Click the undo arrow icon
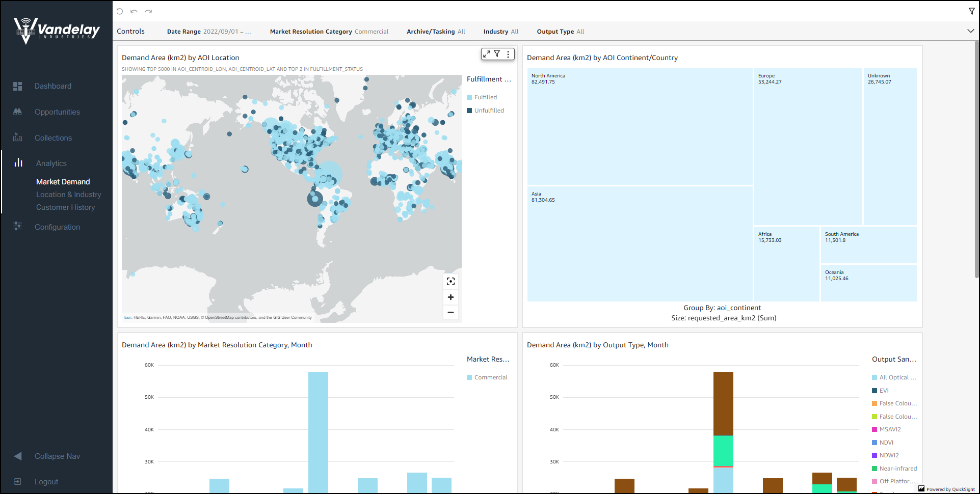This screenshot has height=494, width=980. tap(134, 11)
